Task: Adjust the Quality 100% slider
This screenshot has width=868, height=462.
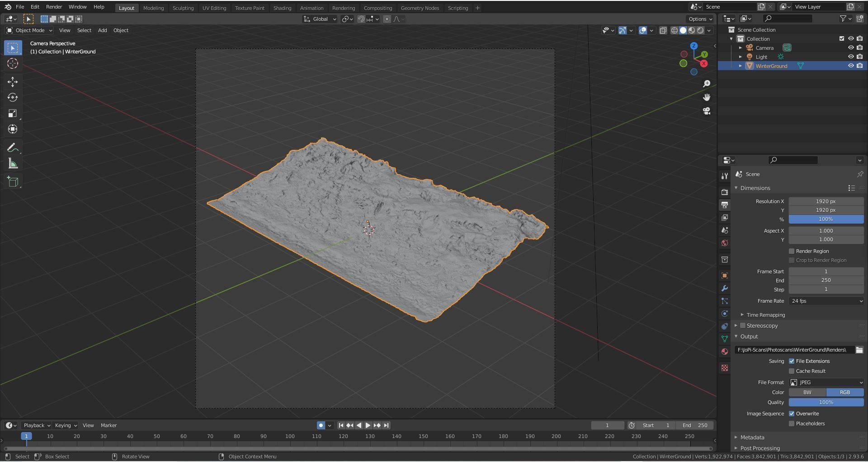Action: 826,402
